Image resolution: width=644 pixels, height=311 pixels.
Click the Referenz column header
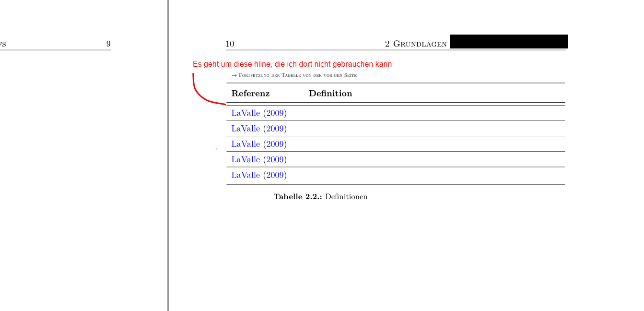pos(250,94)
